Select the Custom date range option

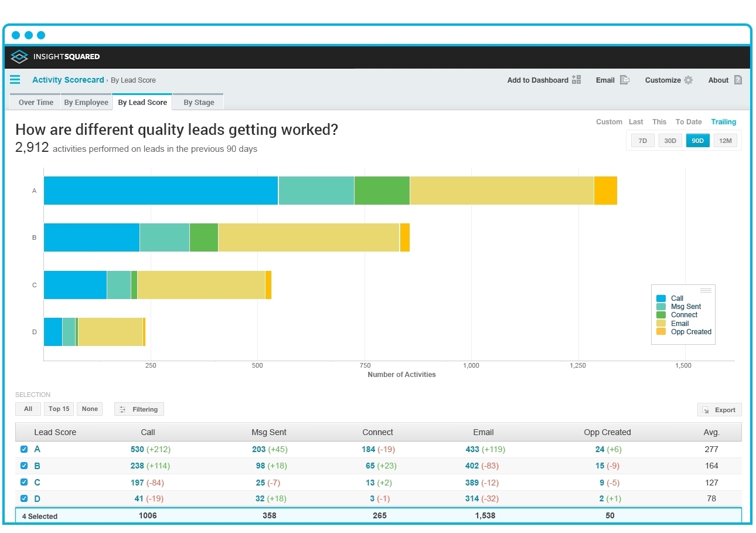(609, 122)
